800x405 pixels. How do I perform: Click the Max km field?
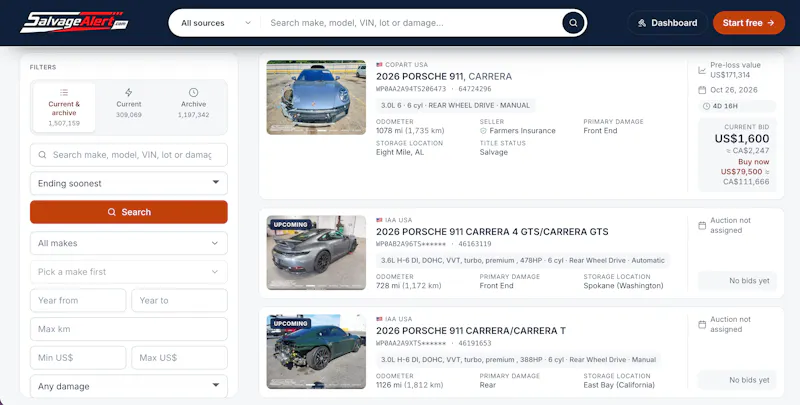(129, 329)
